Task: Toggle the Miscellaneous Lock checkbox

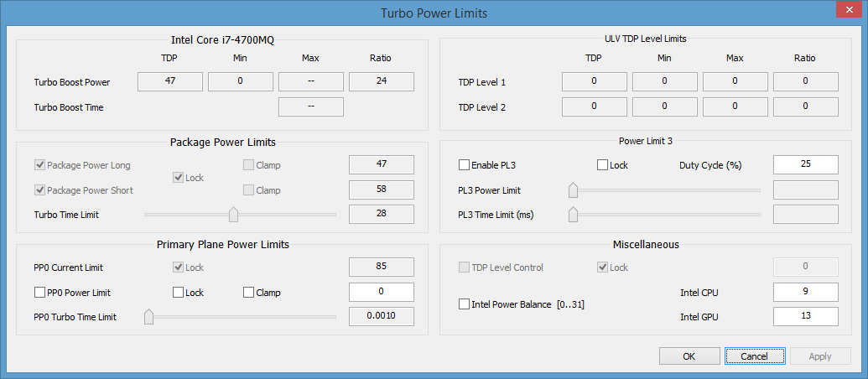Action: coord(602,267)
